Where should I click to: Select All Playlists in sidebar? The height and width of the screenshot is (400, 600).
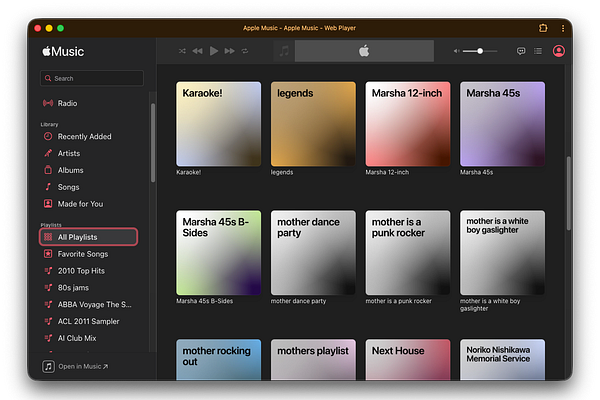pyautogui.click(x=88, y=237)
